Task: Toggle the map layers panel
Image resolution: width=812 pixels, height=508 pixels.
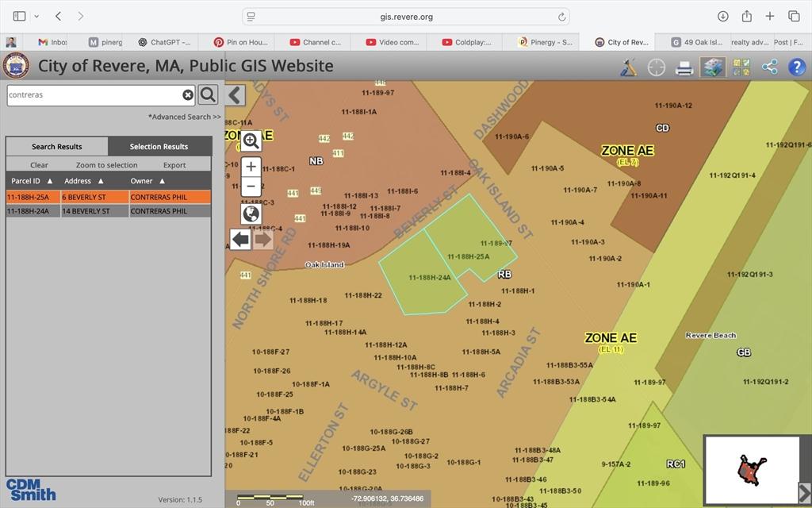Action: [713, 67]
